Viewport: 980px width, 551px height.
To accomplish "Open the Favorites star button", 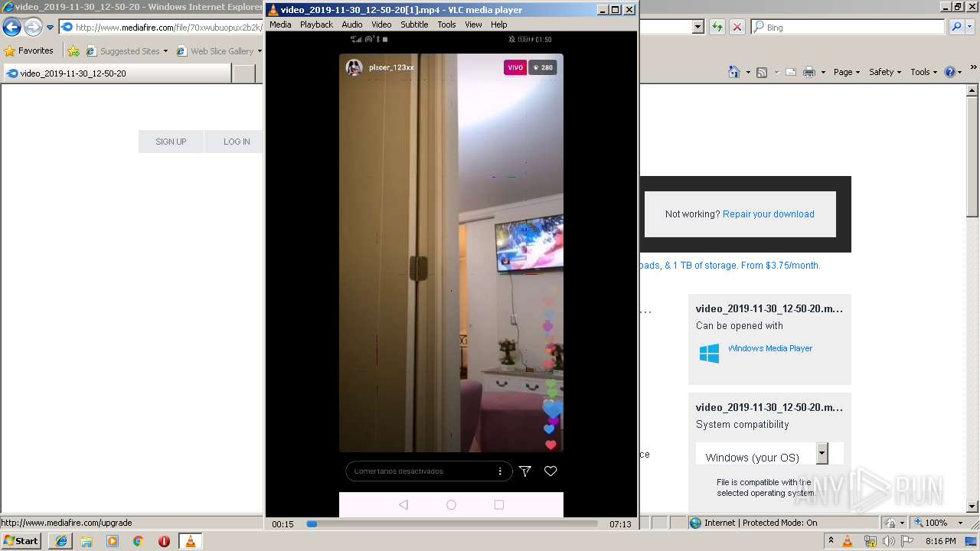I will [x=29, y=51].
